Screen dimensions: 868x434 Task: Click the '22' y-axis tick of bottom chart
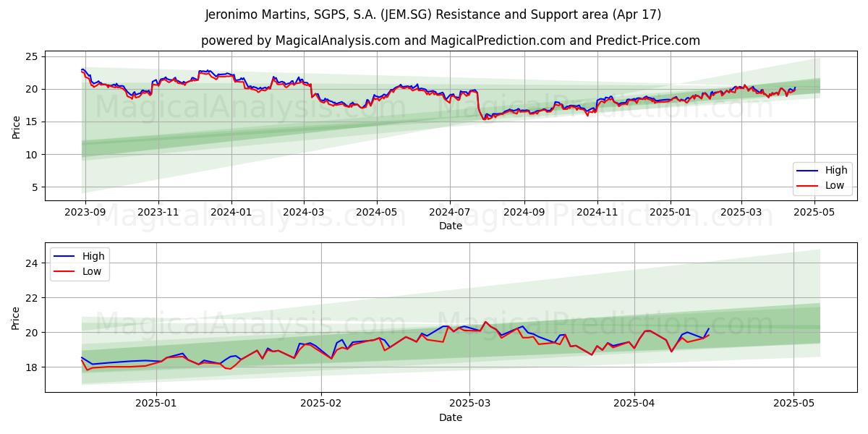click(33, 298)
